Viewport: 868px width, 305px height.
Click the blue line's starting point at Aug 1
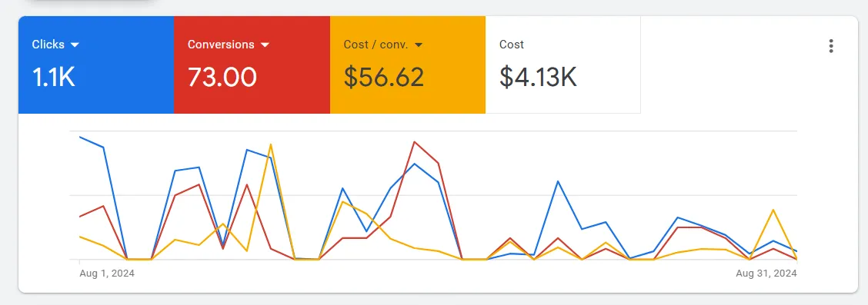pyautogui.click(x=80, y=137)
